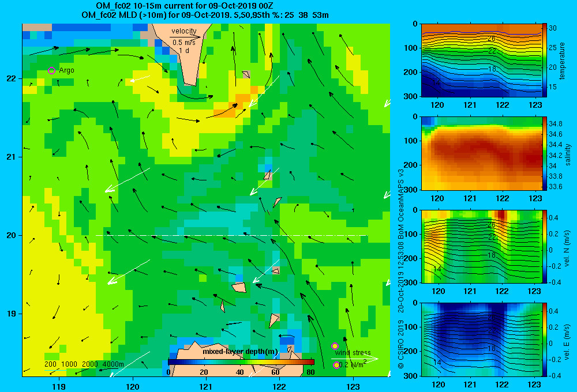577x392 pixels.
Task: Click the '80' tick on mixed-layer depth bar
Action: coord(310,372)
